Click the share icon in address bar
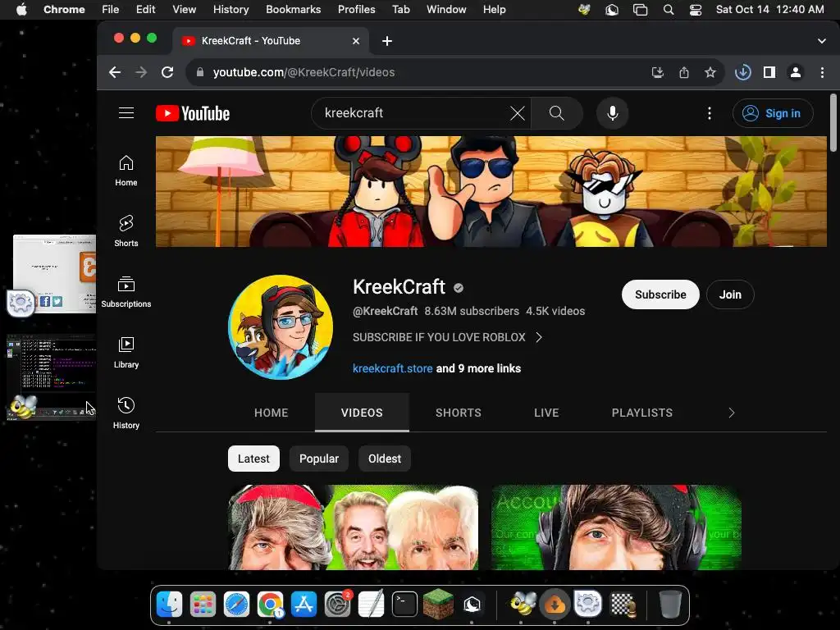Image resolution: width=840 pixels, height=630 pixels. tap(684, 72)
